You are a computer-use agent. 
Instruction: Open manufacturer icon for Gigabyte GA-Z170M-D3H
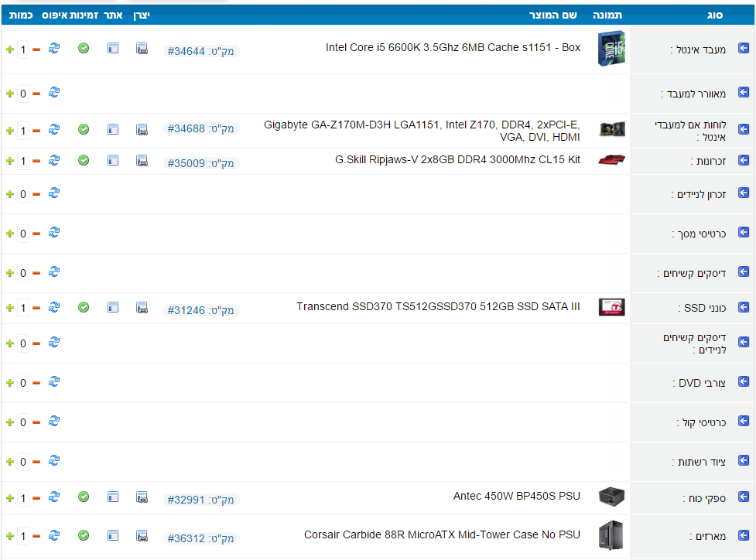(x=142, y=130)
